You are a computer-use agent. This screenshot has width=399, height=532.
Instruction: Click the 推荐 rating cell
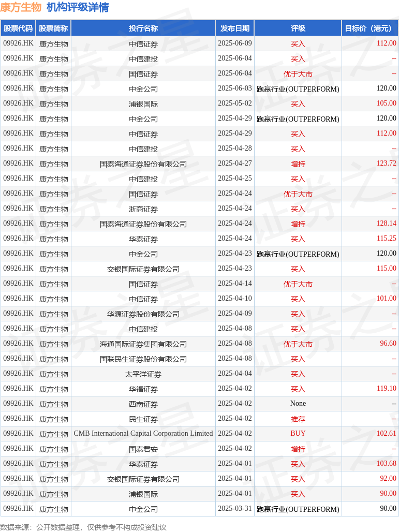(298, 419)
